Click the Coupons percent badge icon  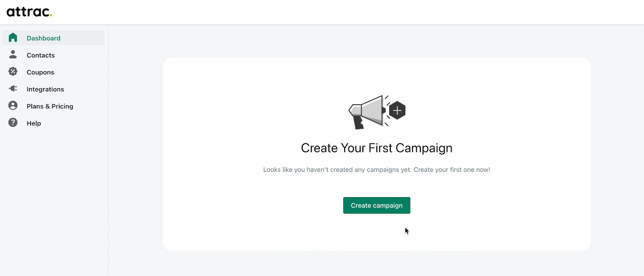pyautogui.click(x=13, y=72)
